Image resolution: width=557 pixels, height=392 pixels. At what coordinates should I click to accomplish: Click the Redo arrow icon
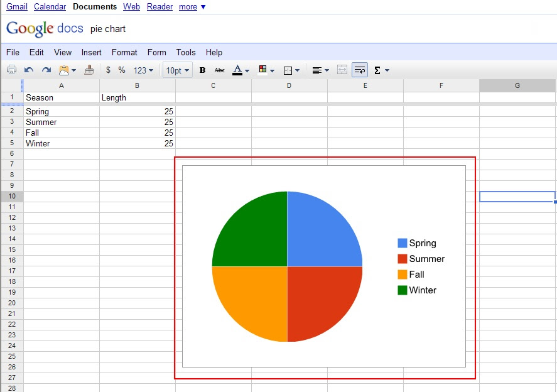click(46, 70)
